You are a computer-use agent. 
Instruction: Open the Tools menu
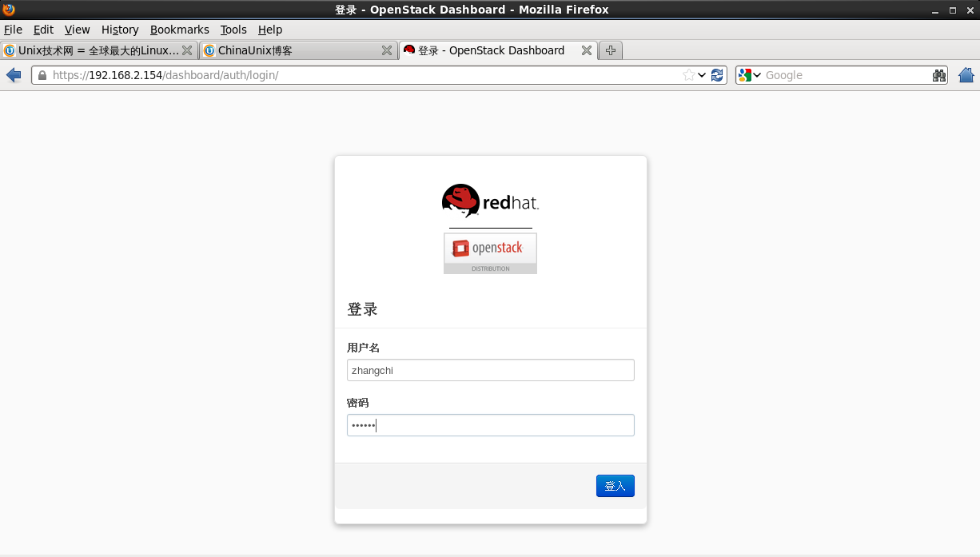(233, 30)
